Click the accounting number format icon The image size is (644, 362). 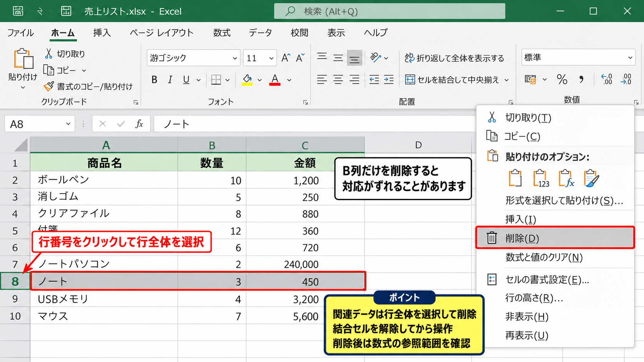tap(530, 80)
